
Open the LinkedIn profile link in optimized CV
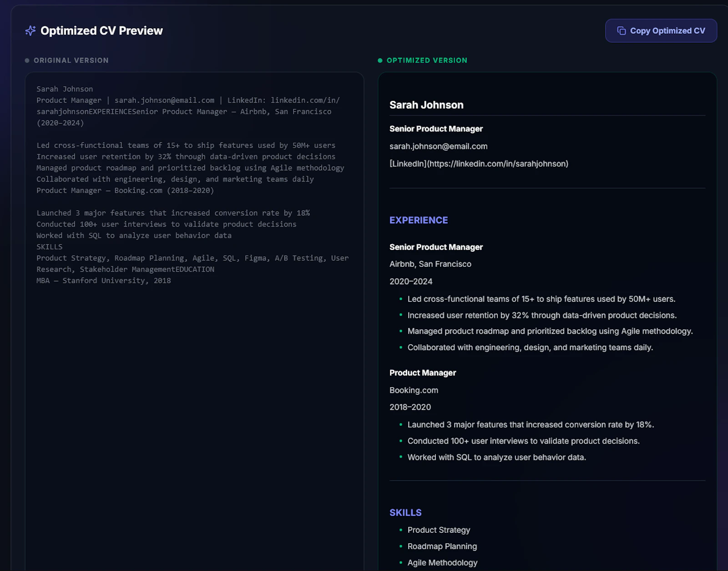pos(479,163)
